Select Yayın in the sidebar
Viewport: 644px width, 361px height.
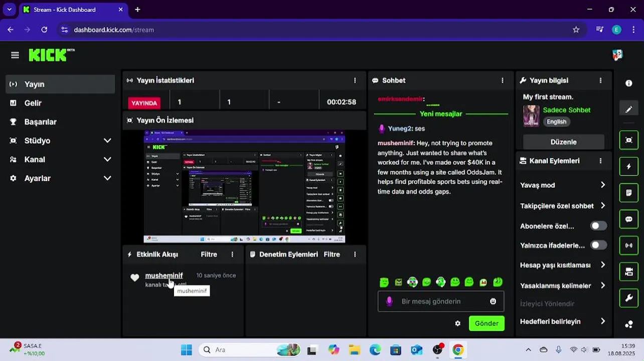pos(60,84)
